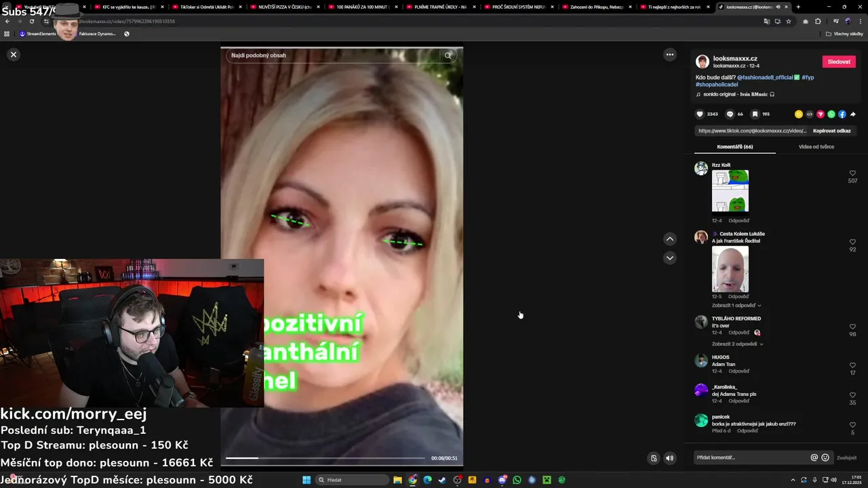Click the embed code icon
The image size is (868, 488).
click(810, 114)
